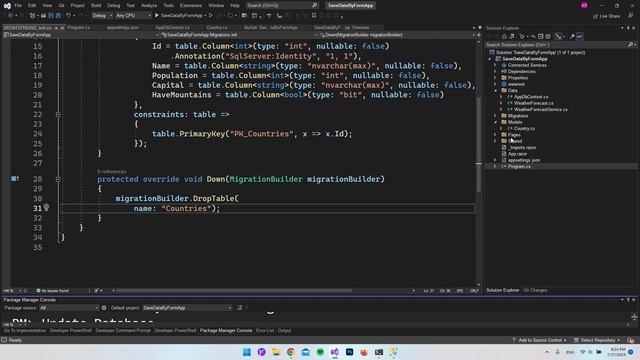This screenshot has height=360, width=640.
Task: Collapse constraints block at line 22
Action: (x=58, y=115)
